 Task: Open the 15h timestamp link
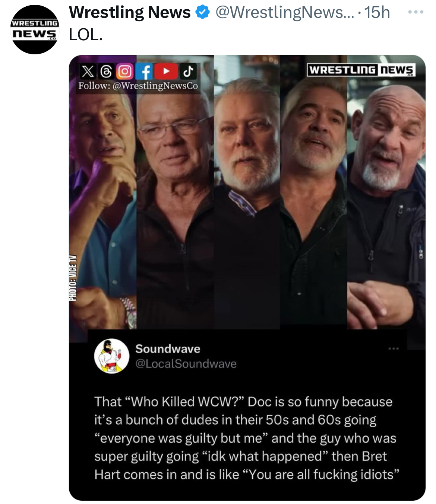pos(377,13)
